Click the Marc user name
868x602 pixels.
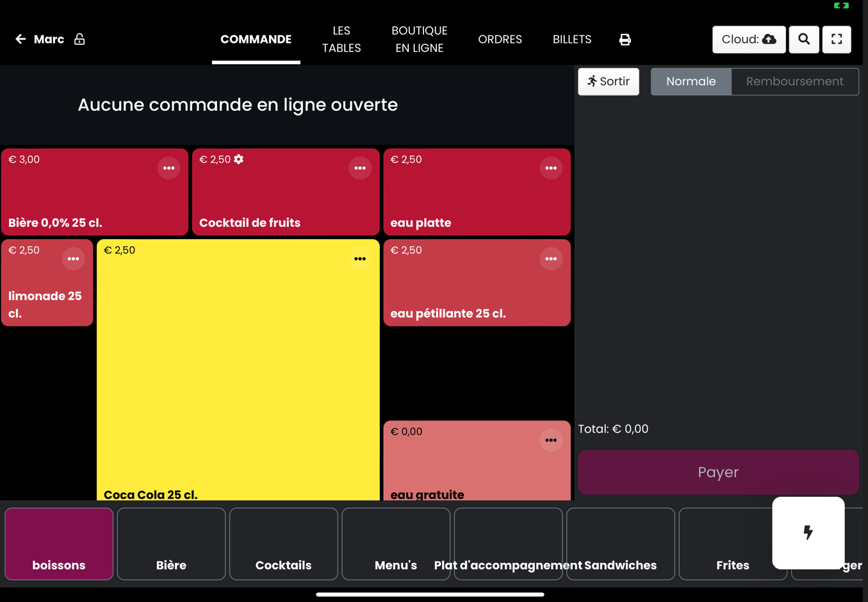[49, 39]
